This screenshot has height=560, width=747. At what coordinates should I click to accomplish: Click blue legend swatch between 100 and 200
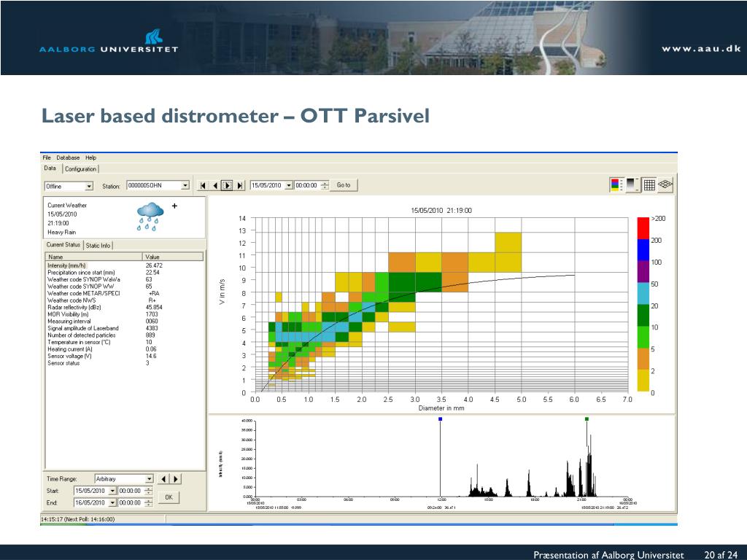tap(643, 250)
